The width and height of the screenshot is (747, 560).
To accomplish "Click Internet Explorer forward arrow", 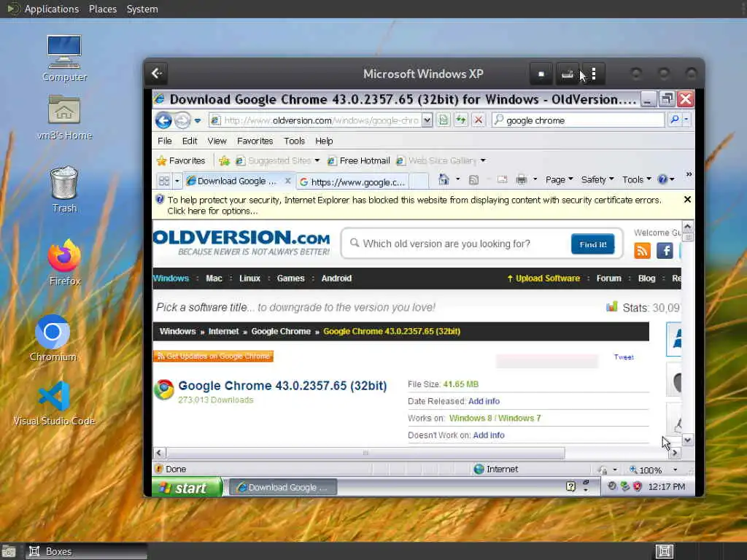I will click(x=182, y=120).
